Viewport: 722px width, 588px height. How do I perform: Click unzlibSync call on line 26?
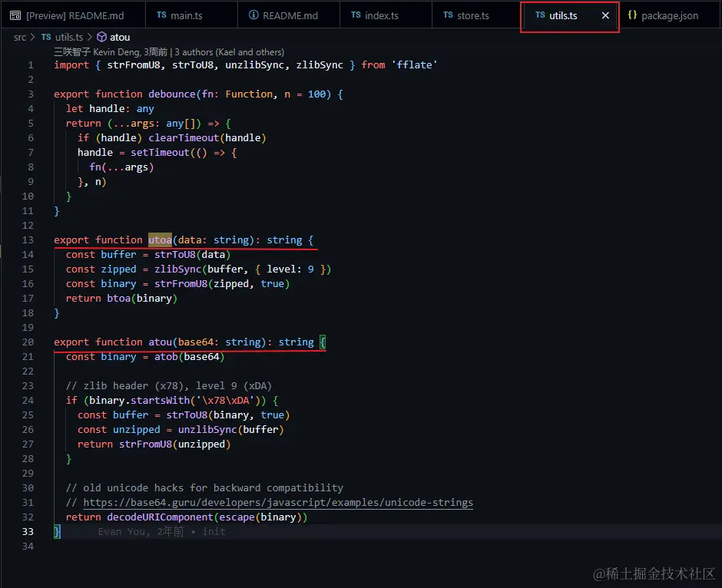207,429
